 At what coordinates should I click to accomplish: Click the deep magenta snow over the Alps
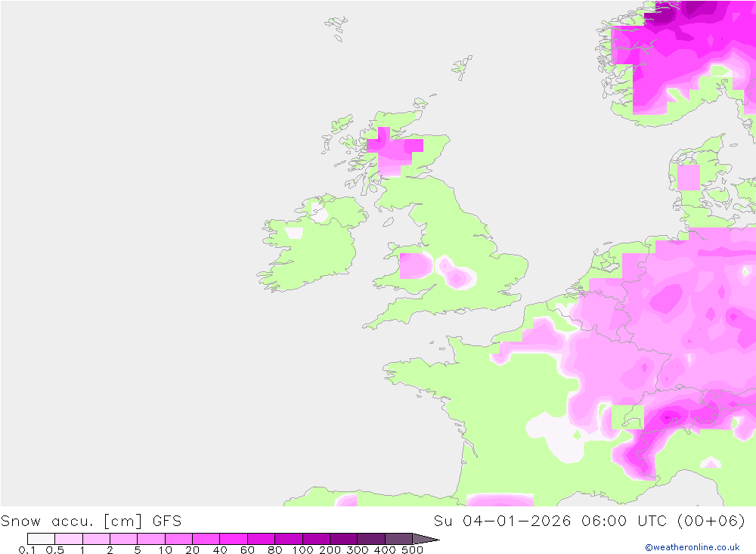(x=668, y=416)
